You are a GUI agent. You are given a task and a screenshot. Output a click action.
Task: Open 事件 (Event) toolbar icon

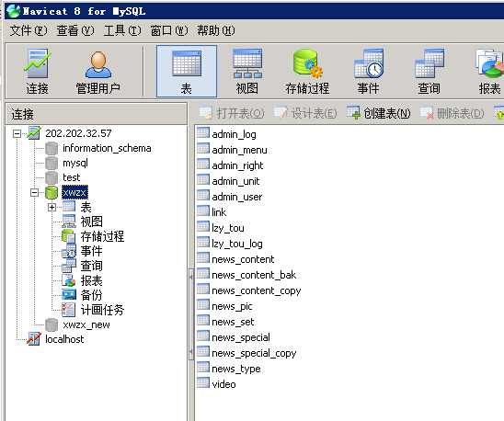pyautogui.click(x=369, y=72)
